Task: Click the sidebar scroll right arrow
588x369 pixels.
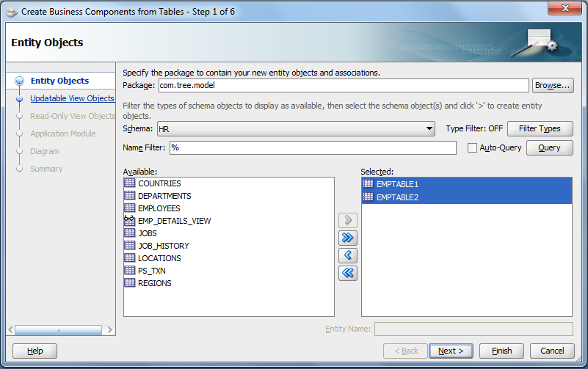Action: 110,330
